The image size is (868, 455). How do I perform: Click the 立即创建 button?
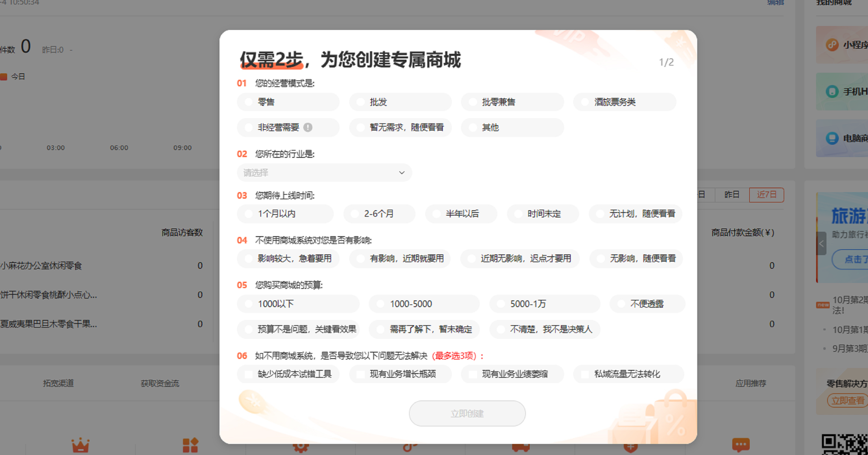(467, 413)
